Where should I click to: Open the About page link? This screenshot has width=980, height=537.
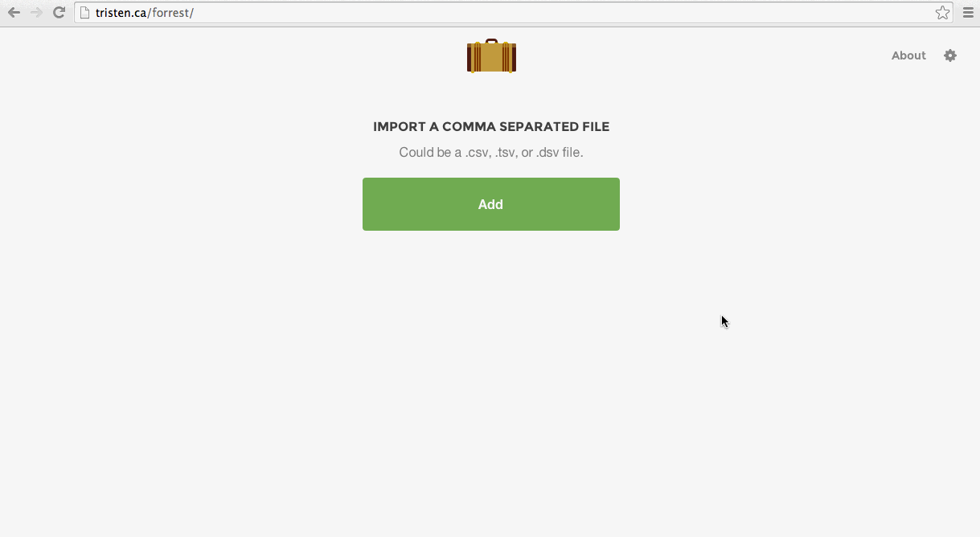point(908,55)
